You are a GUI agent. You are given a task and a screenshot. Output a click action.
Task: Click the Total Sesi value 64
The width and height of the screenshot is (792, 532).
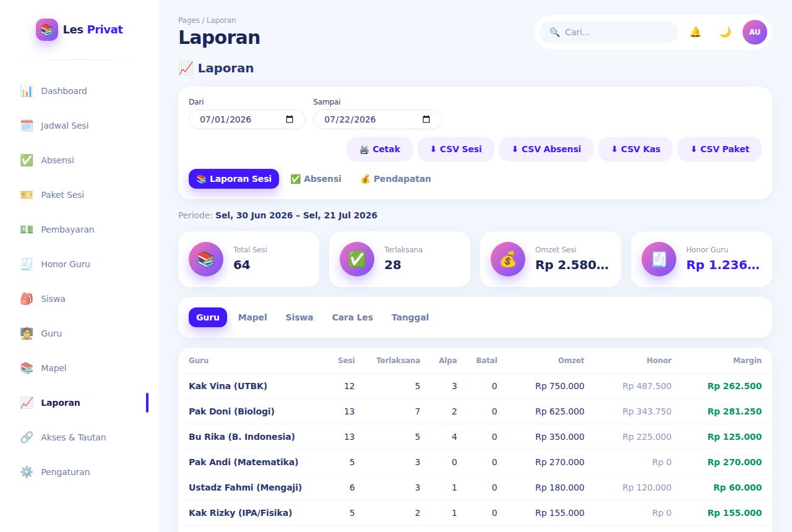point(242,265)
